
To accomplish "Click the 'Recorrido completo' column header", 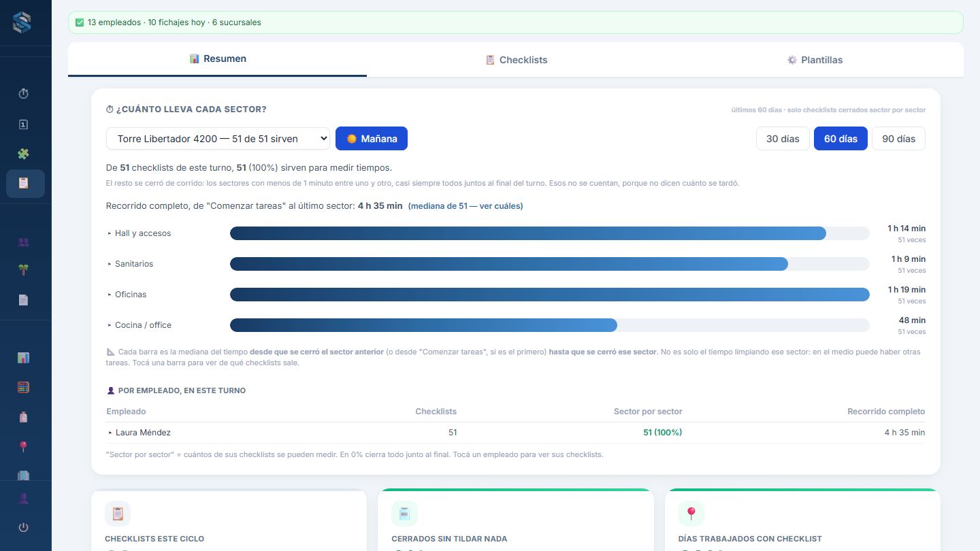I will coord(886,412).
